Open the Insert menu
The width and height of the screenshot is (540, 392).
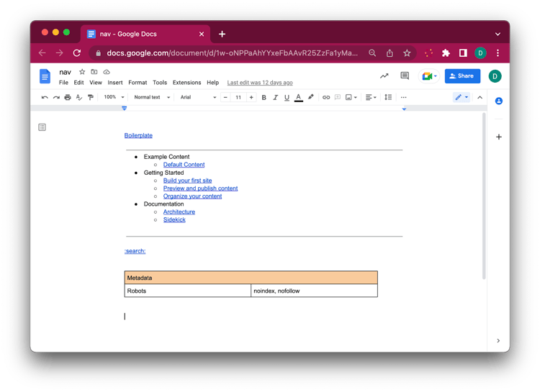tap(115, 83)
